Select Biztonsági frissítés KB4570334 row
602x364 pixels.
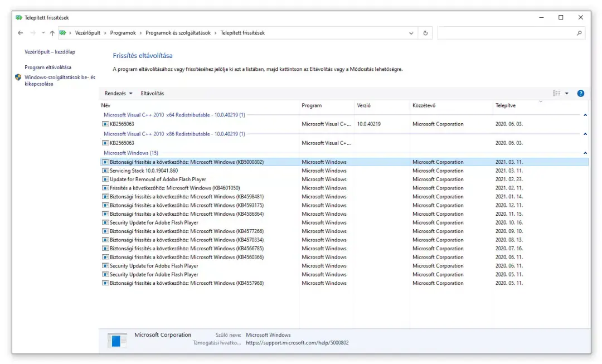click(x=344, y=240)
